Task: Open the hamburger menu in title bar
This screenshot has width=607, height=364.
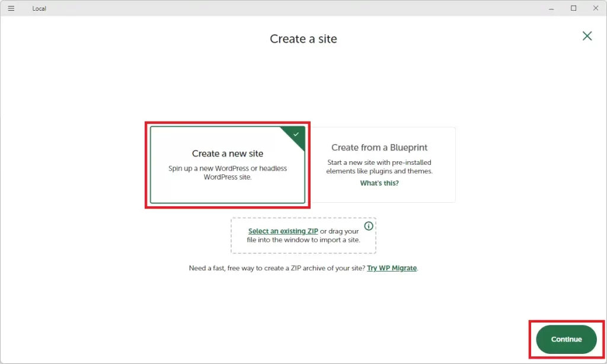Action: [11, 8]
